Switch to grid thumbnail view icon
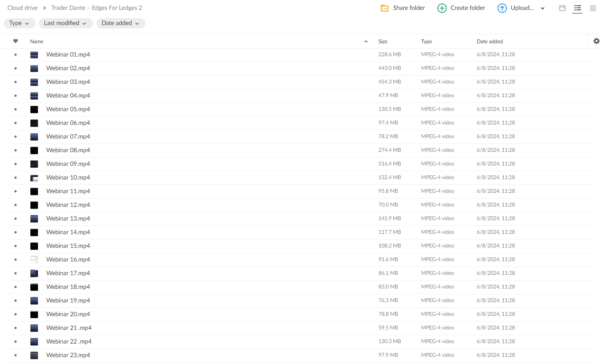 point(593,8)
